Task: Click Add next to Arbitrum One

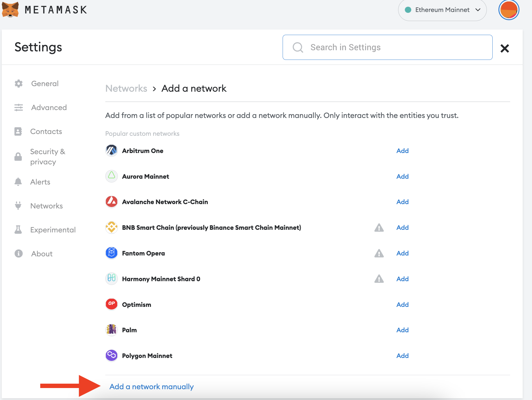Action: pyautogui.click(x=402, y=151)
